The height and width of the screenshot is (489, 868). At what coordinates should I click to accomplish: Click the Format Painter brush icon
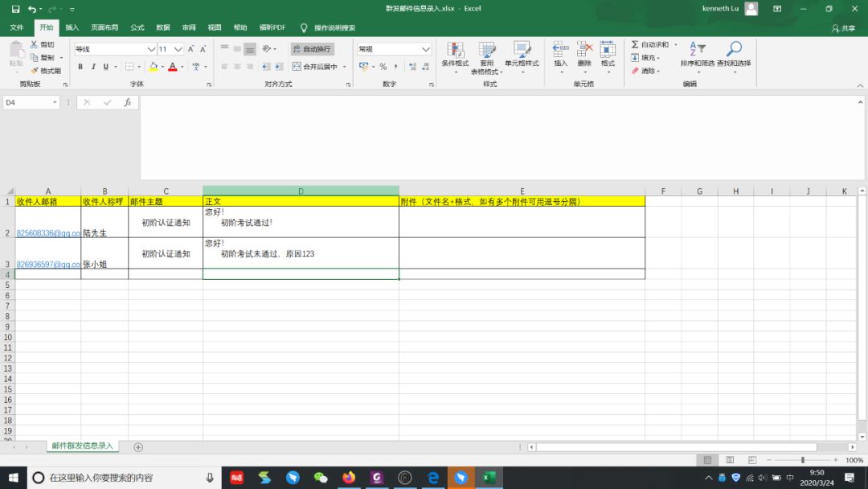[x=35, y=71]
